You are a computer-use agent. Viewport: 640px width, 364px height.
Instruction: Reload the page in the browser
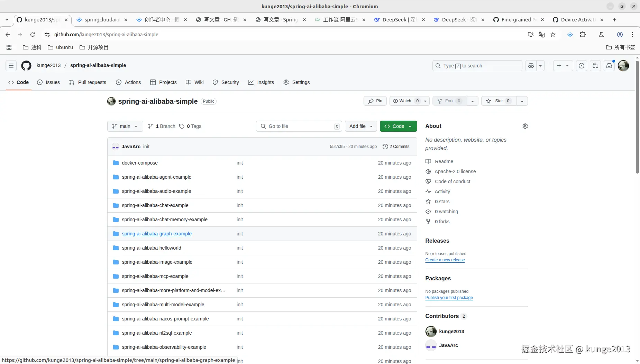(33, 35)
